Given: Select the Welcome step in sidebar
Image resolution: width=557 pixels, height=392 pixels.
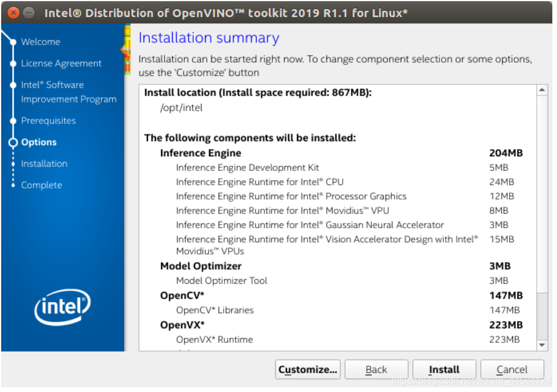Looking at the screenshot, I should (x=41, y=42).
